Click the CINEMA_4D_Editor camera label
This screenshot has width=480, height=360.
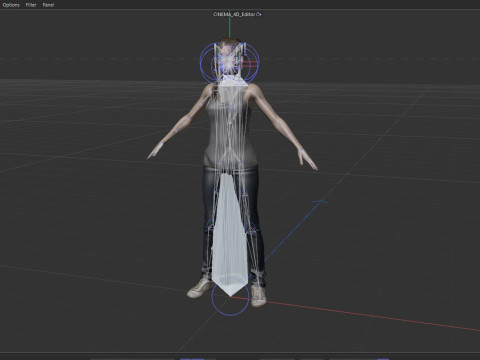(x=237, y=14)
